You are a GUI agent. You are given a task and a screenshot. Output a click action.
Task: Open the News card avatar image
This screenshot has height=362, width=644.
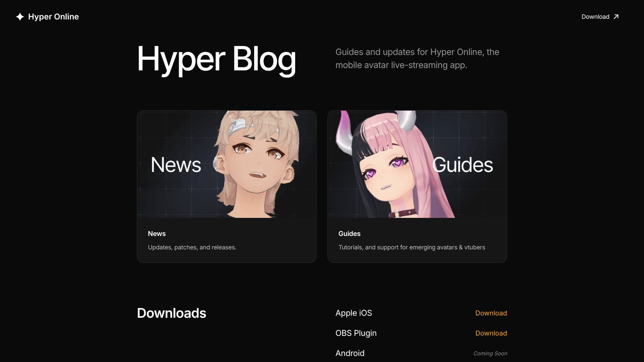click(x=227, y=164)
